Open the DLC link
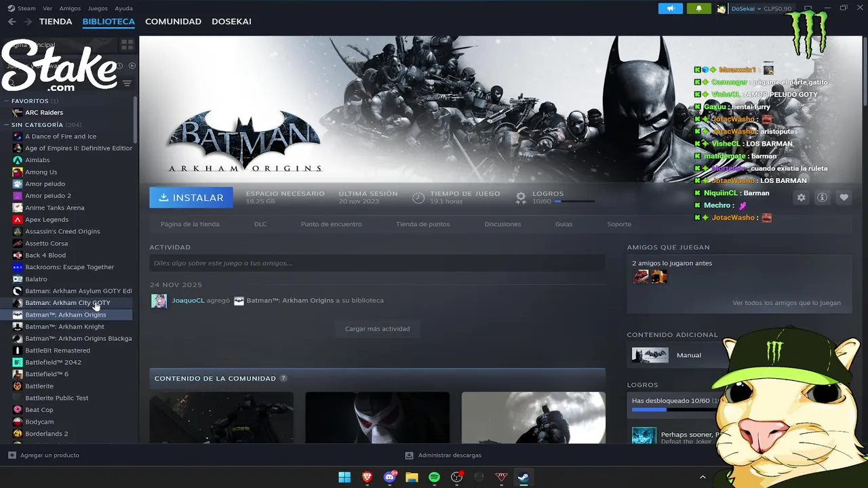This screenshot has height=488, width=868. click(260, 224)
